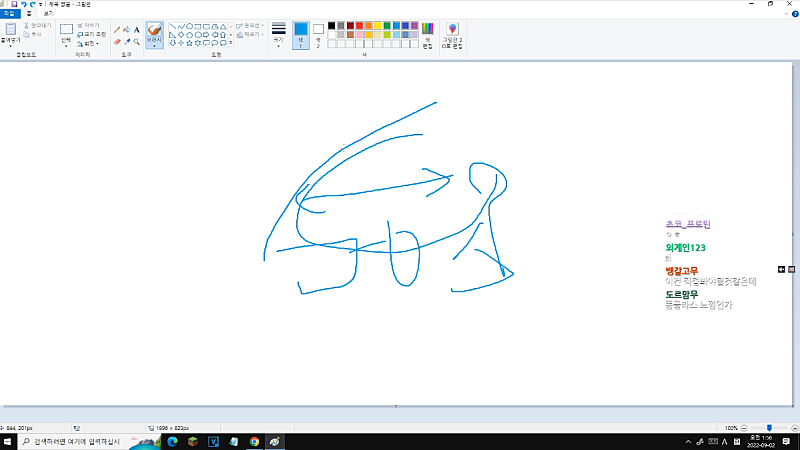Select the Magnifier tool
800x450 pixels.
pyautogui.click(x=137, y=42)
